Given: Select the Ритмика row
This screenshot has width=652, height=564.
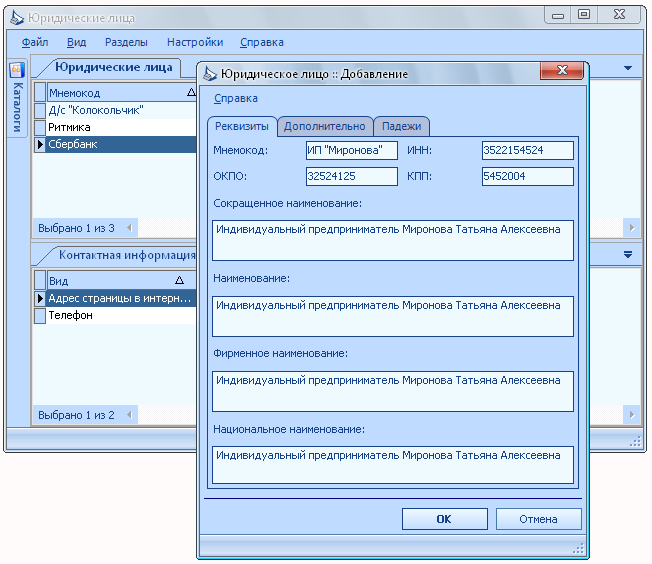Looking at the screenshot, I should (x=121, y=127).
